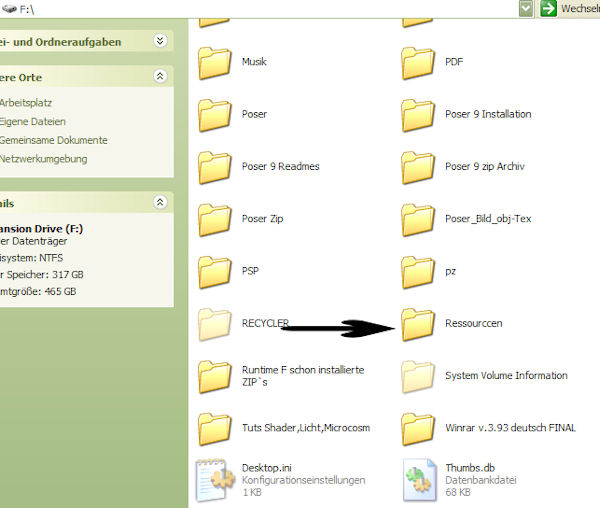This screenshot has height=508, width=600.
Task: Open the address bar dropdown arrow
Action: [x=526, y=8]
